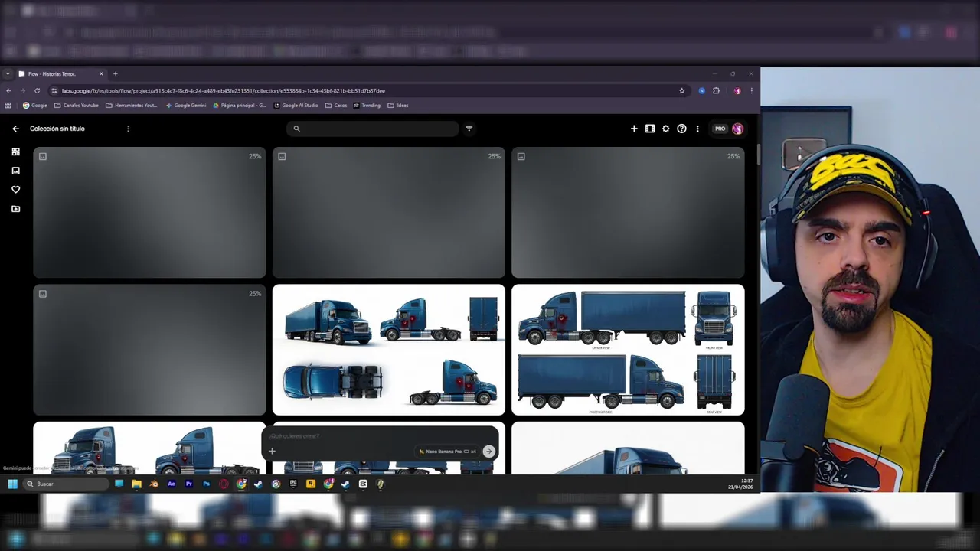Open the Herramientas Yout... bookmark folder
Viewport: 980px width, 551px height.
point(131,106)
